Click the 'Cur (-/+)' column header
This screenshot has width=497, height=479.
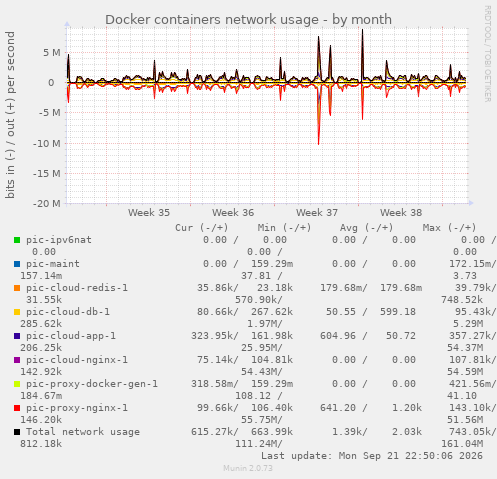pos(202,228)
